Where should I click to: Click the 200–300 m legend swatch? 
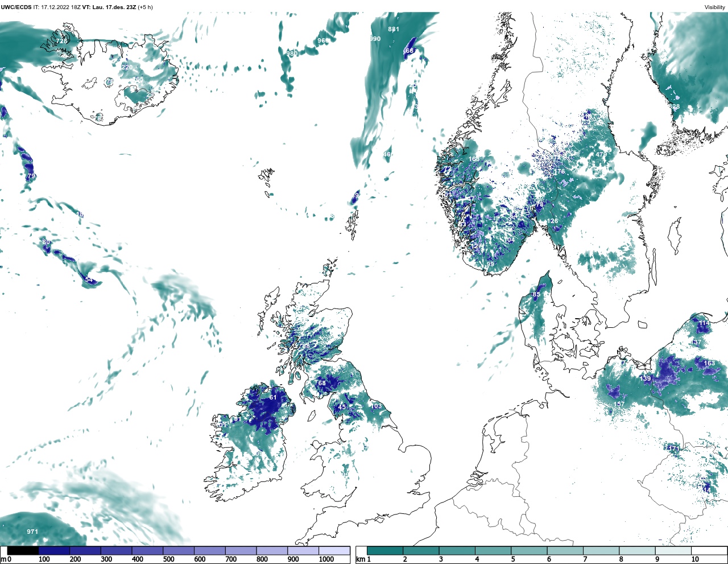(x=85, y=550)
